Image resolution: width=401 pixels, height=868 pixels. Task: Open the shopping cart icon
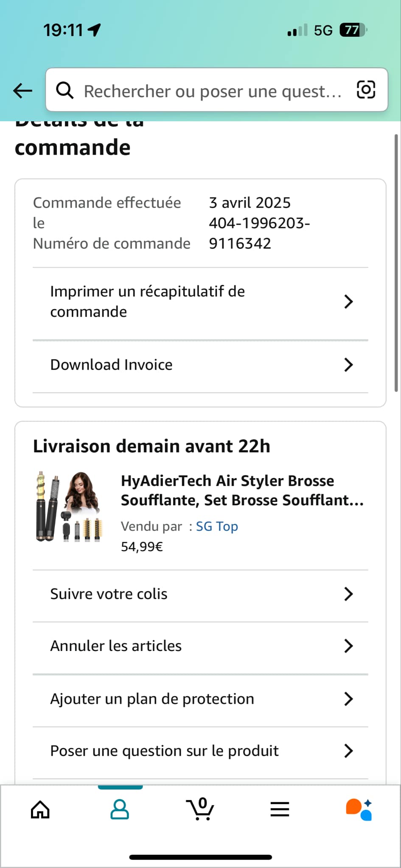pyautogui.click(x=200, y=810)
